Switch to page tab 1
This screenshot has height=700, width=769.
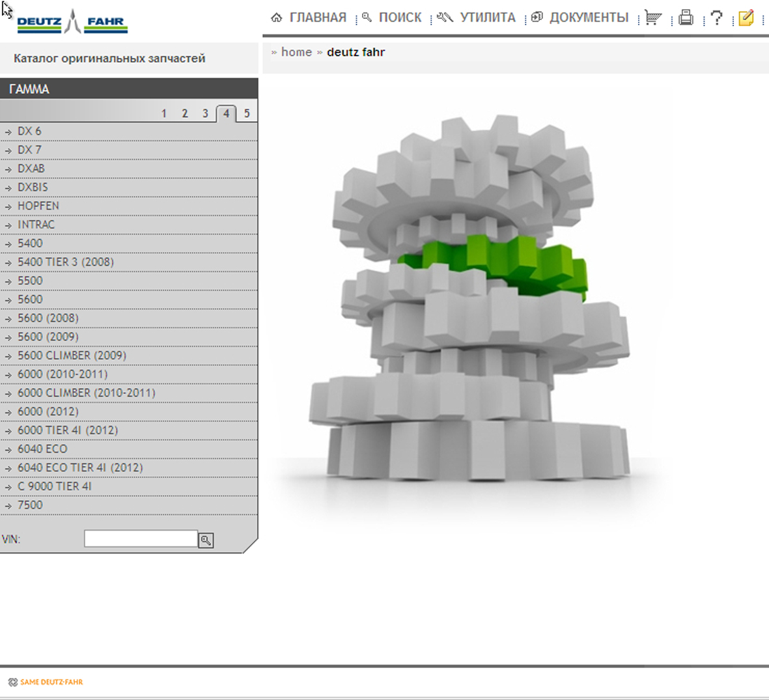(164, 114)
